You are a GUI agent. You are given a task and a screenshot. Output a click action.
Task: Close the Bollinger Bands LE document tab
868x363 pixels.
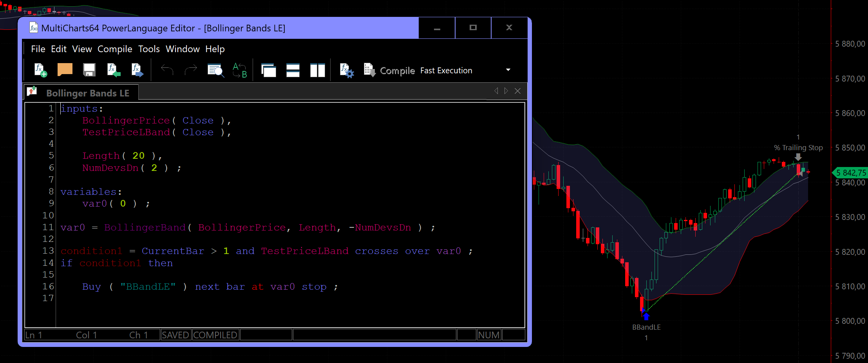518,91
